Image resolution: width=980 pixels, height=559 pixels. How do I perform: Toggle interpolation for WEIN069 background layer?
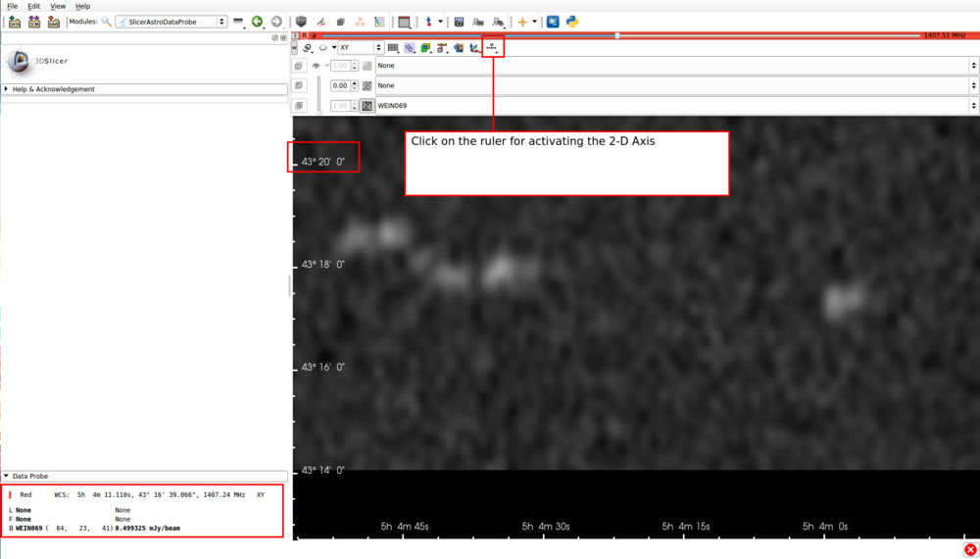click(x=367, y=106)
